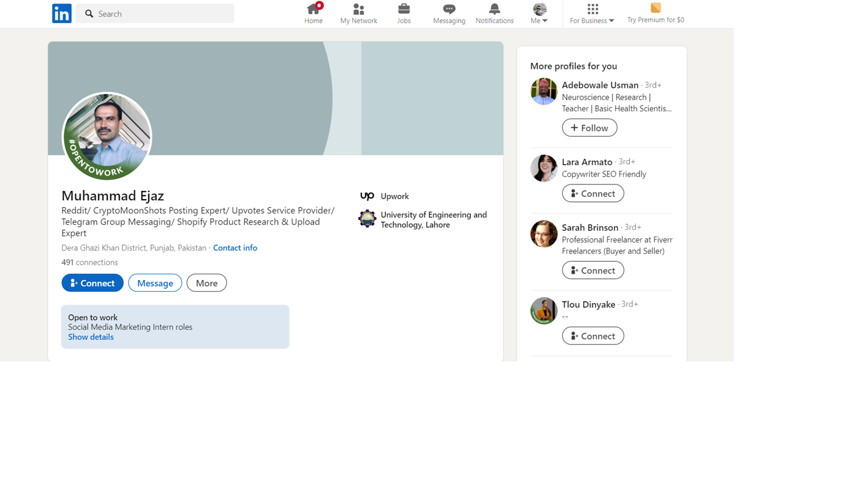868x504 pixels.
Task: Click the LinkedIn logo icon
Action: (x=62, y=14)
